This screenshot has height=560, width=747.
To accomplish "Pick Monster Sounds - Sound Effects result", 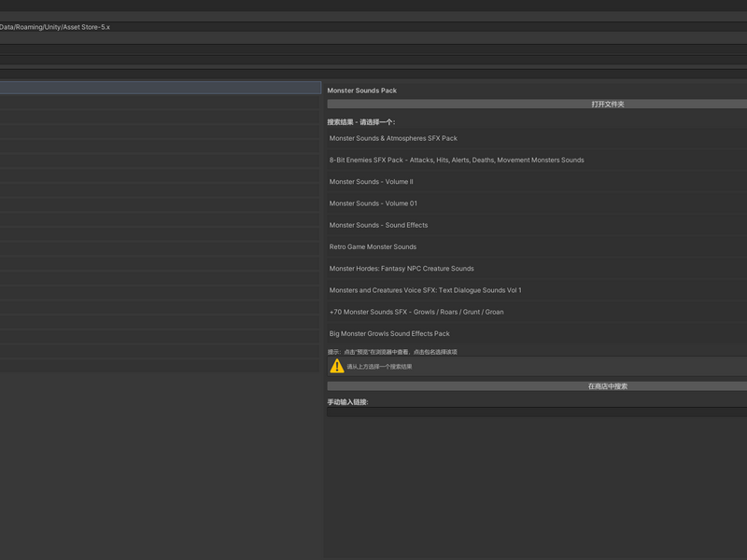I will point(378,225).
